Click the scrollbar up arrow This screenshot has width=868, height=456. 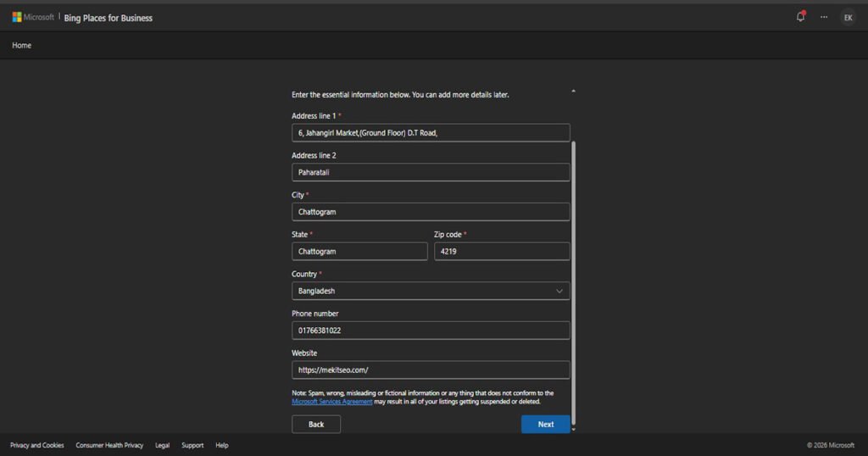(x=574, y=91)
